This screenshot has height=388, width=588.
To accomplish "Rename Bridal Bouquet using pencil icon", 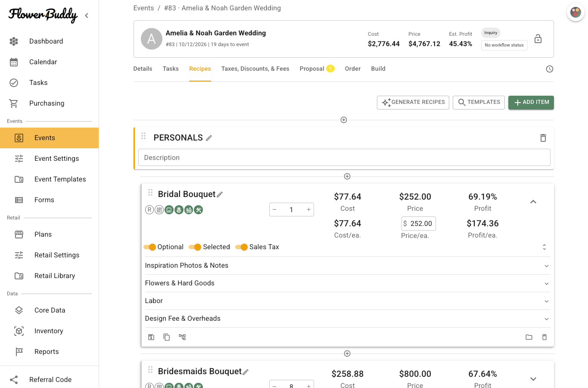I will 220,194.
